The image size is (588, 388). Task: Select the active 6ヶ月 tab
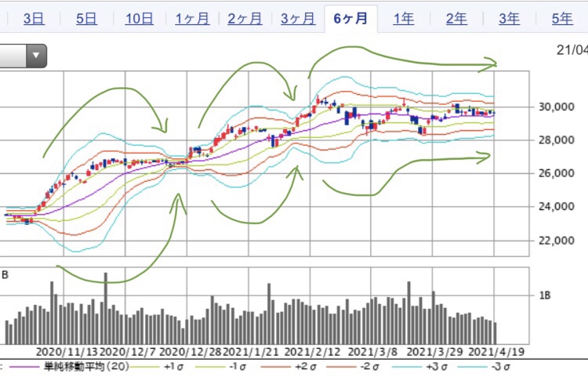pos(350,19)
